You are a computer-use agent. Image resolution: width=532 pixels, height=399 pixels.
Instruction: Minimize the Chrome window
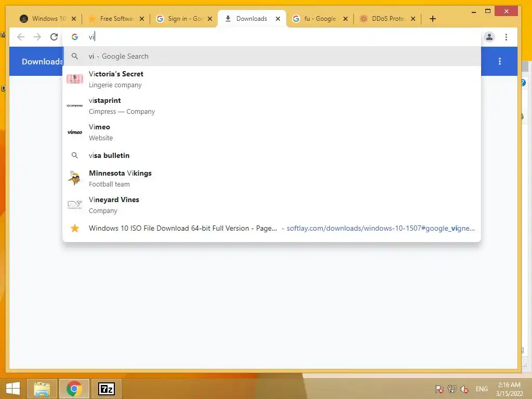[x=474, y=12]
